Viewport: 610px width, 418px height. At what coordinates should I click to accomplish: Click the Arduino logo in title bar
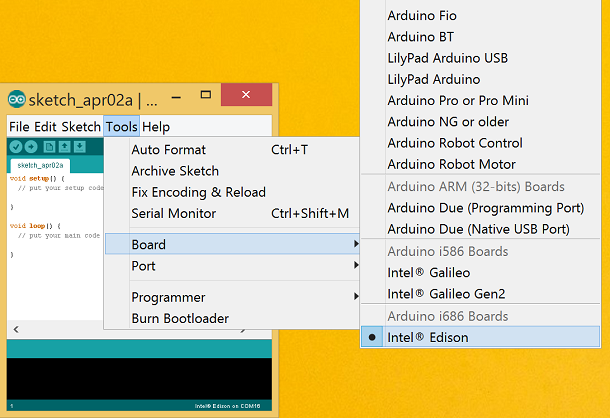(16, 100)
